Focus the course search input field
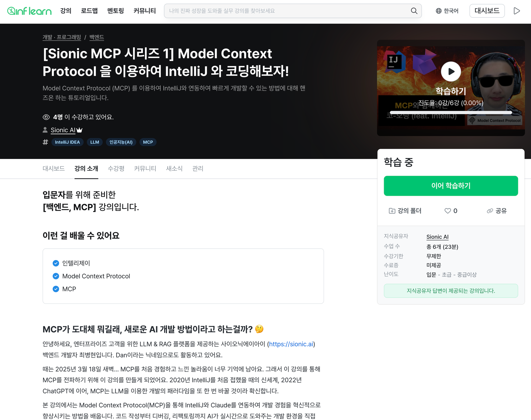This screenshot has height=420, width=531. tap(288, 11)
